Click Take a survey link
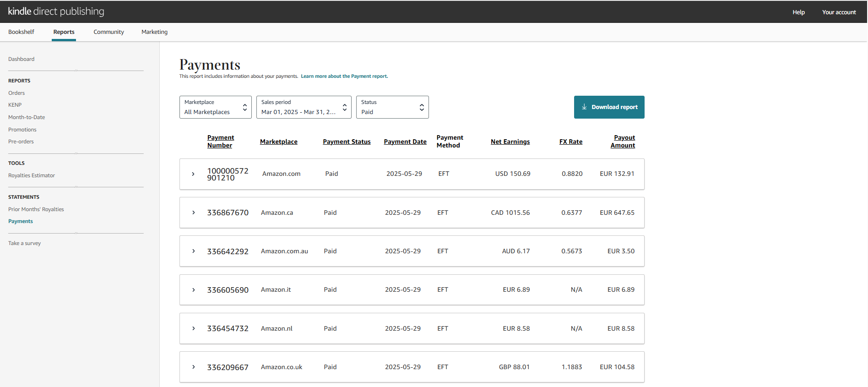The height and width of the screenshot is (387, 868). point(24,243)
